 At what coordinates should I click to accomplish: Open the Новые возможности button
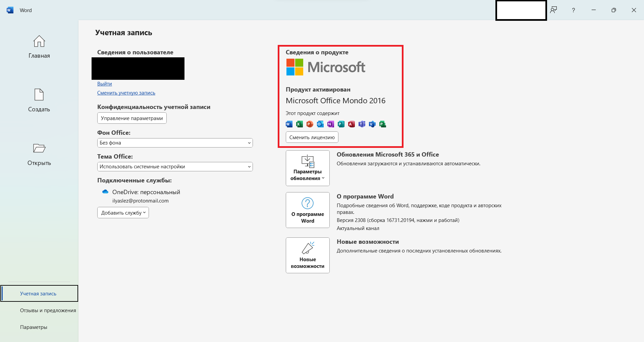pos(308,255)
